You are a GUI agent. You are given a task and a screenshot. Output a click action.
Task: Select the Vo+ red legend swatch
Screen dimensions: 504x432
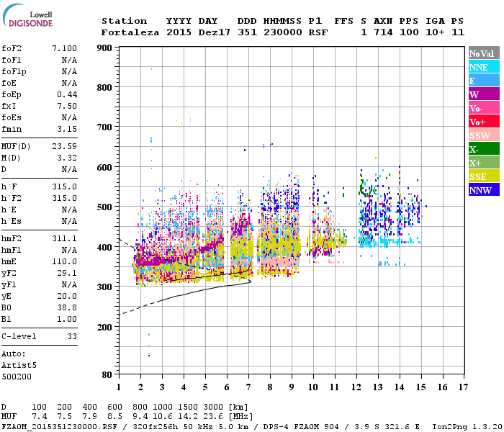coord(484,122)
